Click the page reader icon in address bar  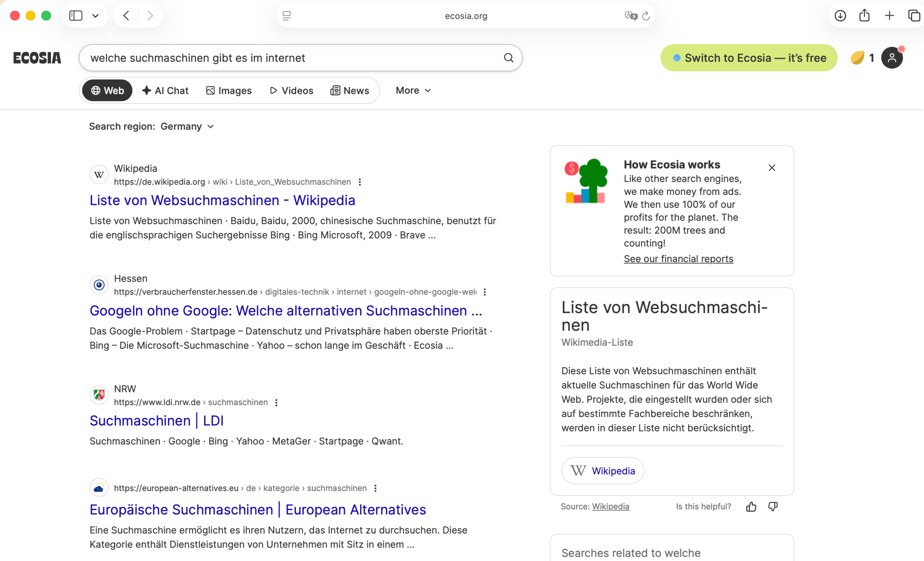point(287,16)
